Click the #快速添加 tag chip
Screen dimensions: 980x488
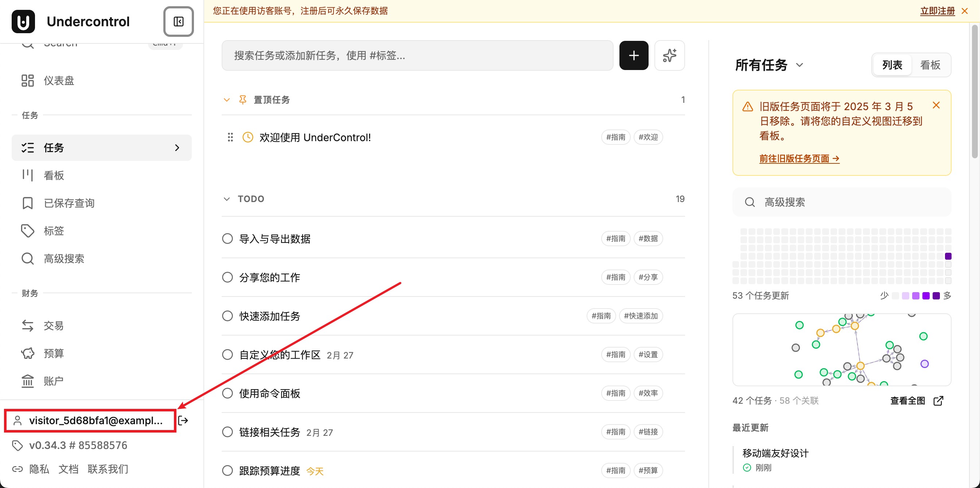(641, 316)
